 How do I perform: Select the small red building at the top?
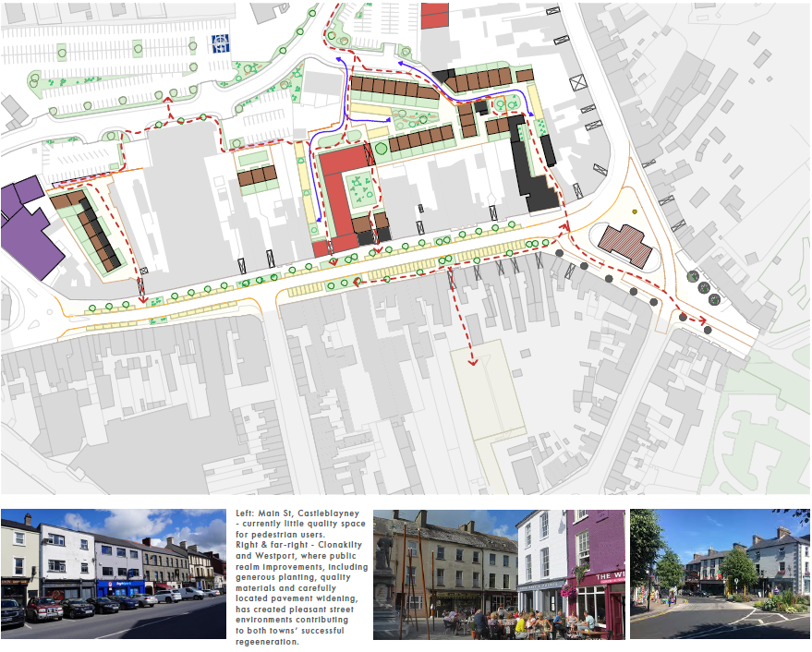[x=434, y=17]
